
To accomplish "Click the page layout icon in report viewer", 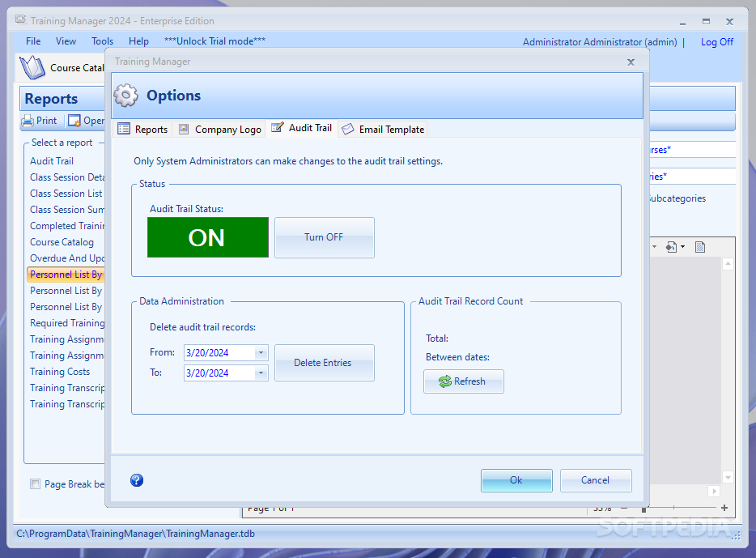I will point(700,247).
